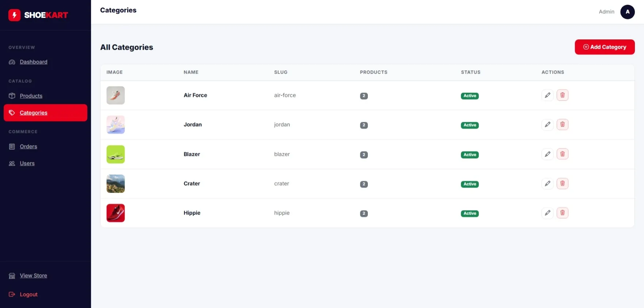Click the product count badge for Blazer
644x308 pixels.
coord(364,155)
